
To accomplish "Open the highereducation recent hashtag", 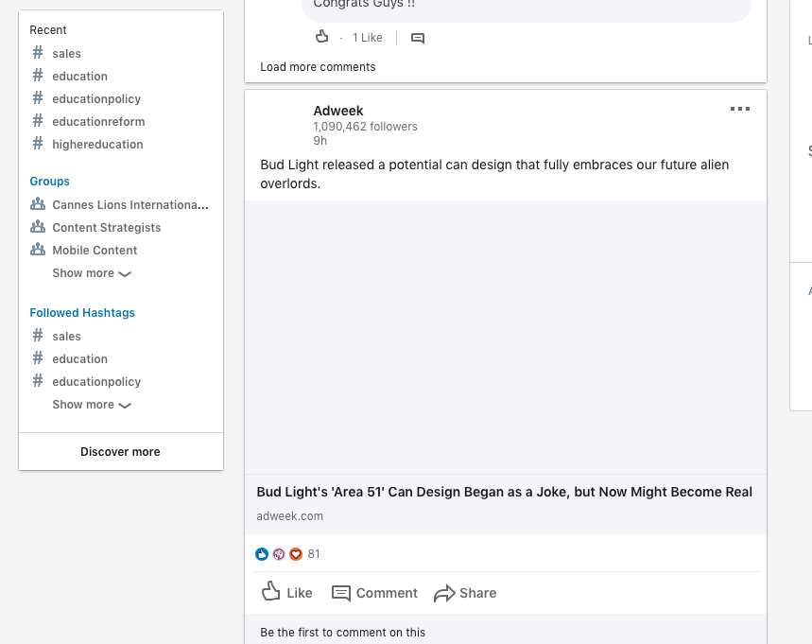I will pyautogui.click(x=97, y=145).
